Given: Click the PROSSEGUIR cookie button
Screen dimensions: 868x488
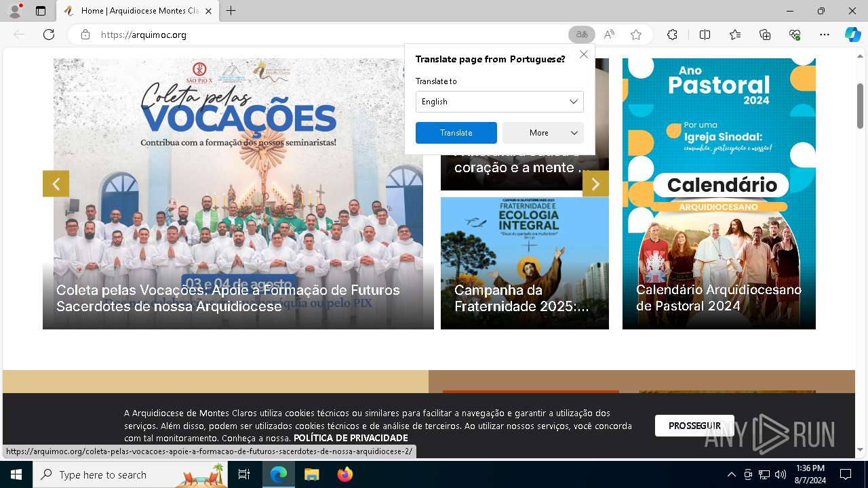Looking at the screenshot, I should click(694, 426).
